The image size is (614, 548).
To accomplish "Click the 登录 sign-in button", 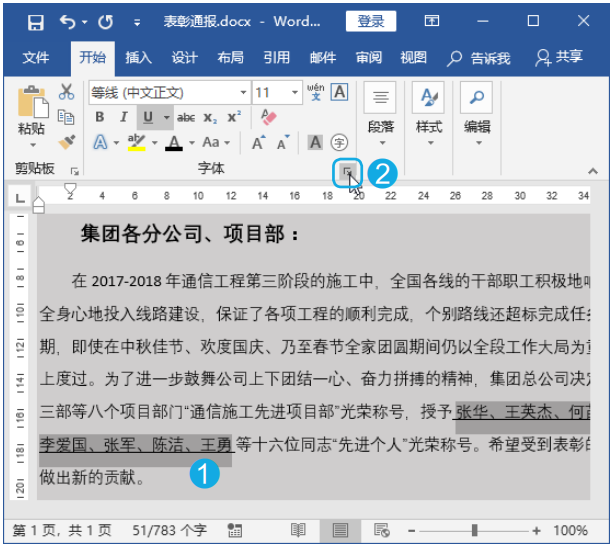I will pos(370,21).
